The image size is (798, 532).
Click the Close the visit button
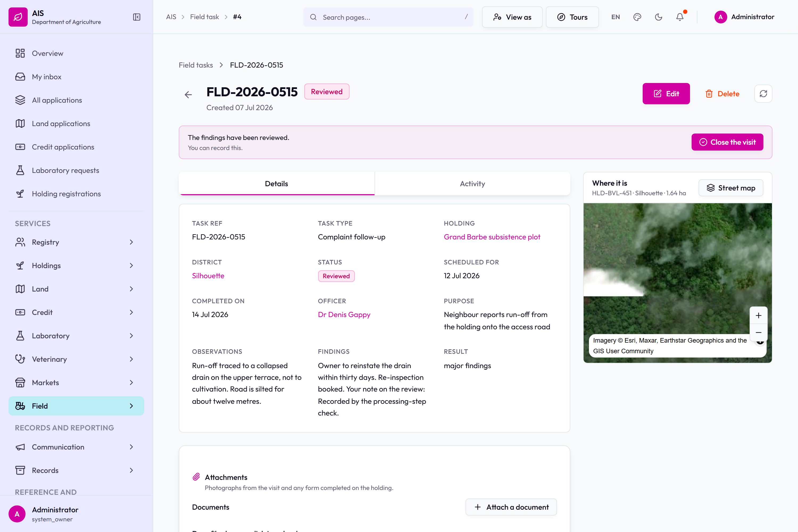click(728, 142)
